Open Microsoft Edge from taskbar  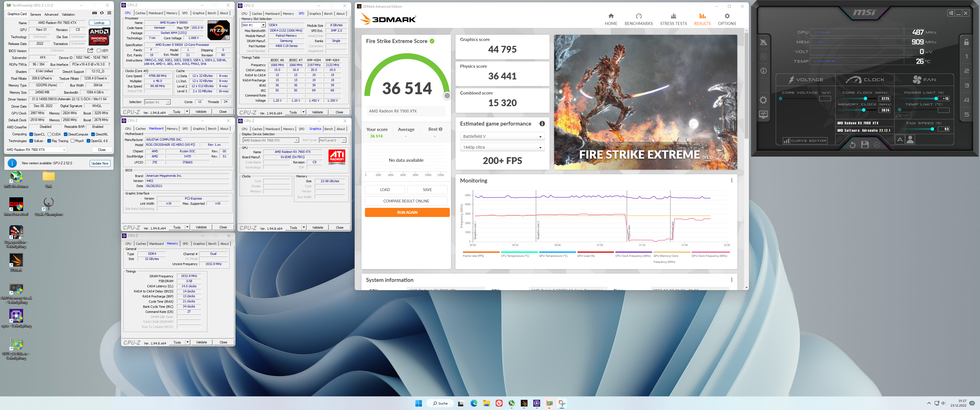pyautogui.click(x=474, y=403)
